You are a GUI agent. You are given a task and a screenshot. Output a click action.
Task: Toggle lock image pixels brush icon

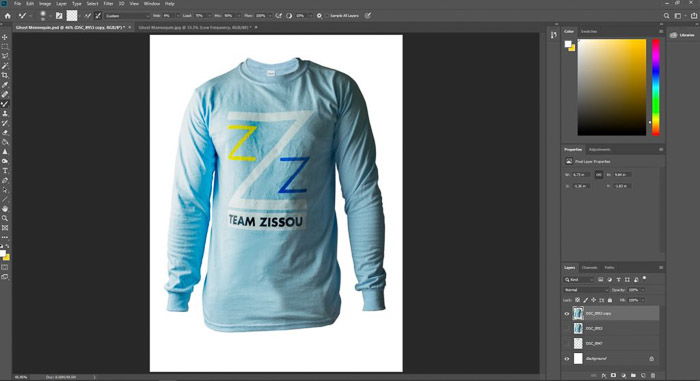(x=586, y=300)
